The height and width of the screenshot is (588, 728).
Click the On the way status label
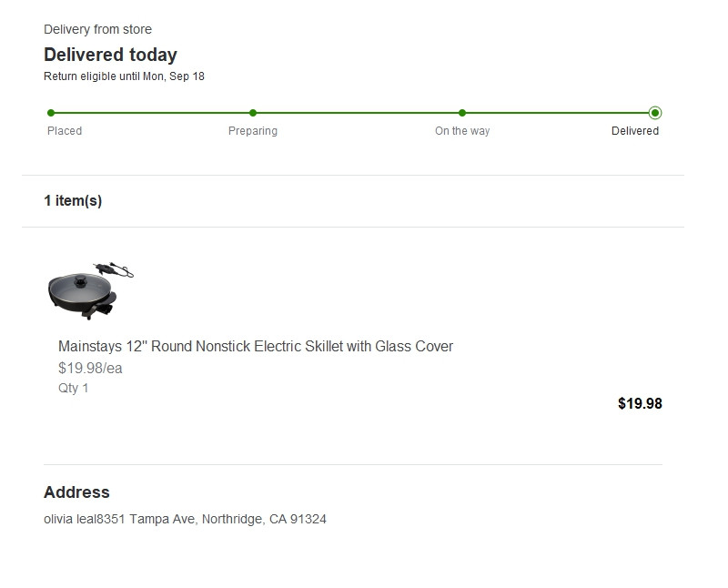pyautogui.click(x=462, y=131)
